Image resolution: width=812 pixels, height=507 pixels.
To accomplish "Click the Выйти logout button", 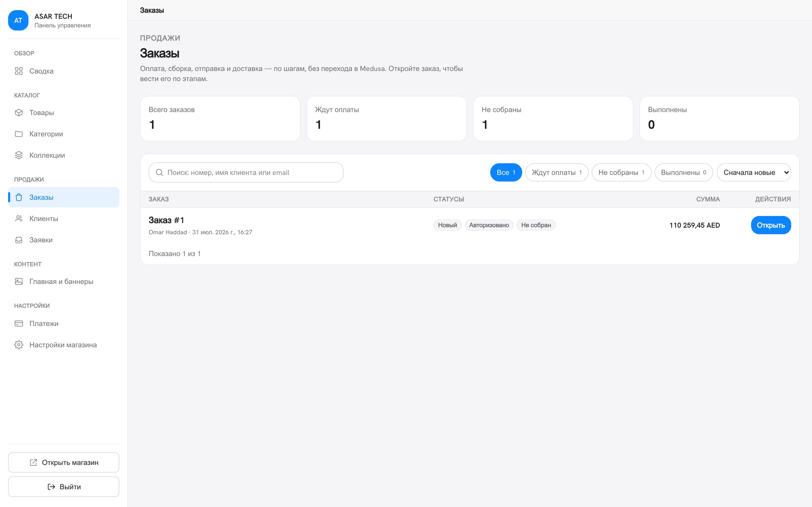I will coord(64,486).
